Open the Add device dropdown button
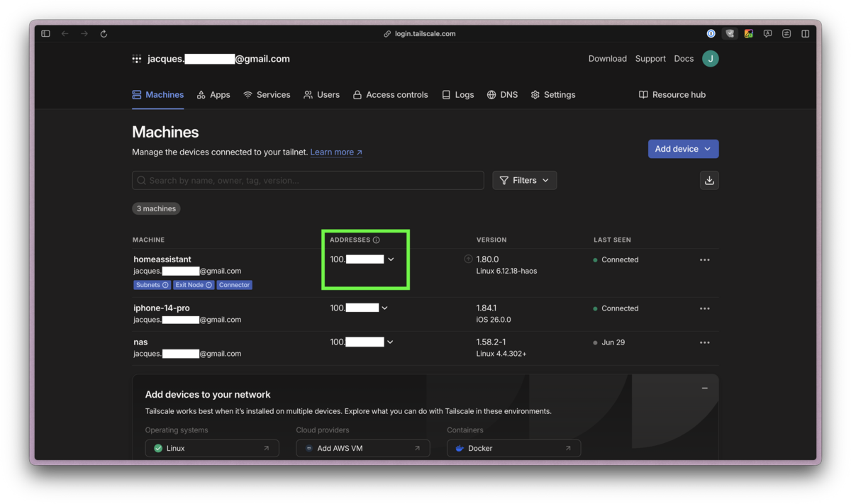The width and height of the screenshot is (851, 504). click(683, 149)
